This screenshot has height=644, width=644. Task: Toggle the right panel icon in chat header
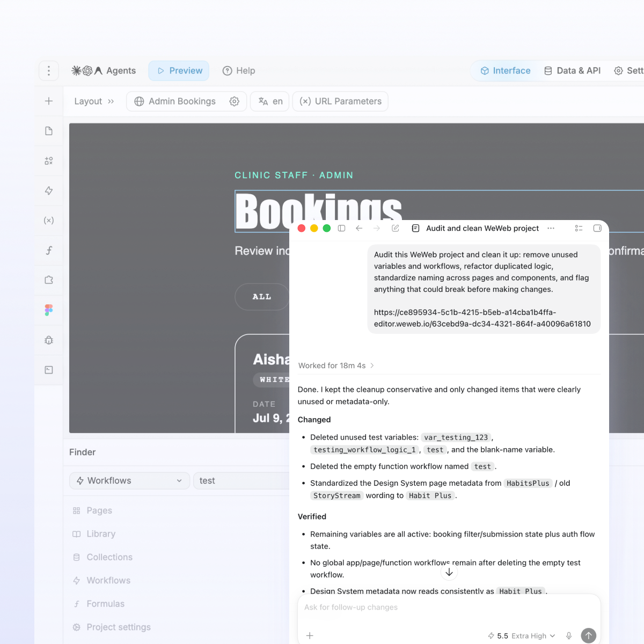[597, 228]
